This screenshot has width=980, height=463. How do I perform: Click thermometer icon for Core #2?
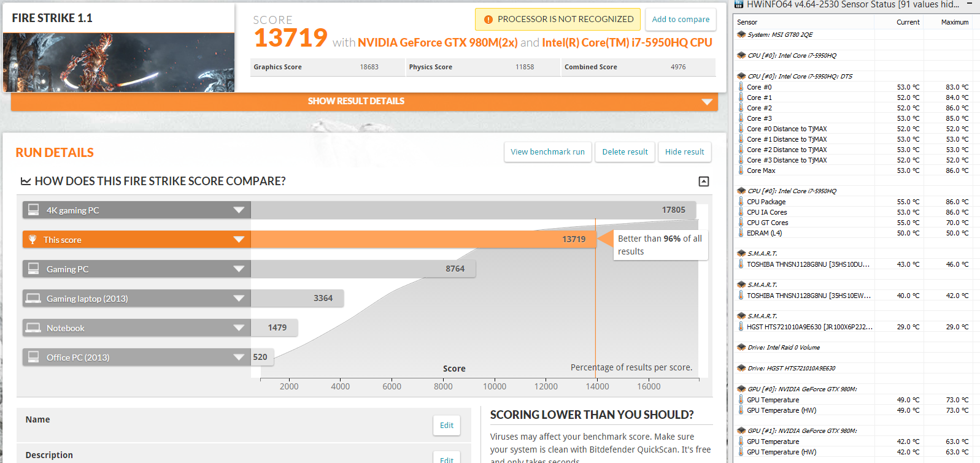[741, 108]
